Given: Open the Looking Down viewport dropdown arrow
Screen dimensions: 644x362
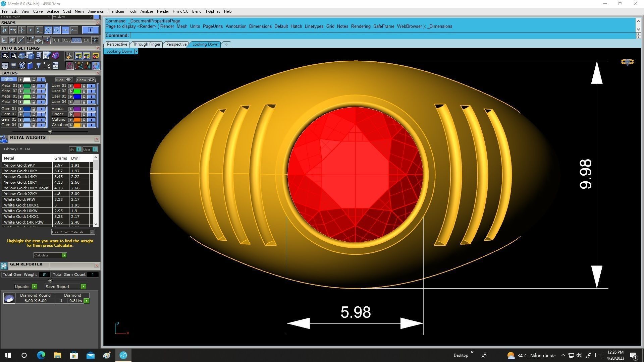Looking at the screenshot, I should click(x=136, y=51).
